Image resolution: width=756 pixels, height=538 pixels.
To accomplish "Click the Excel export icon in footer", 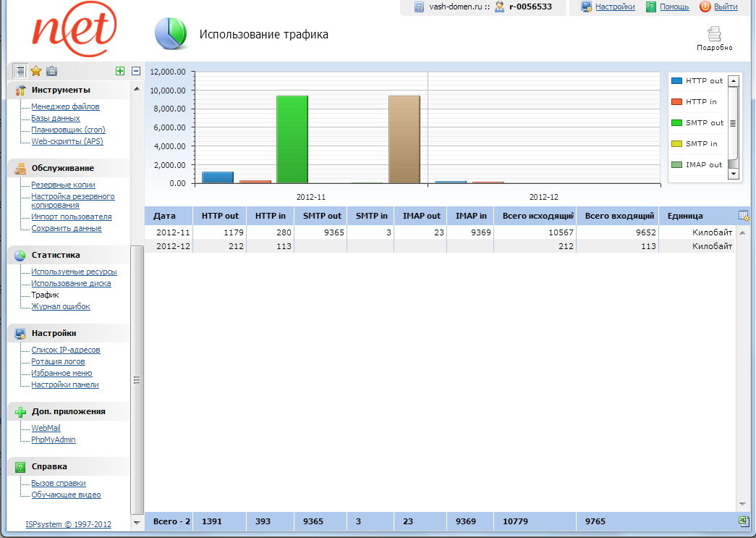I will coord(743,521).
